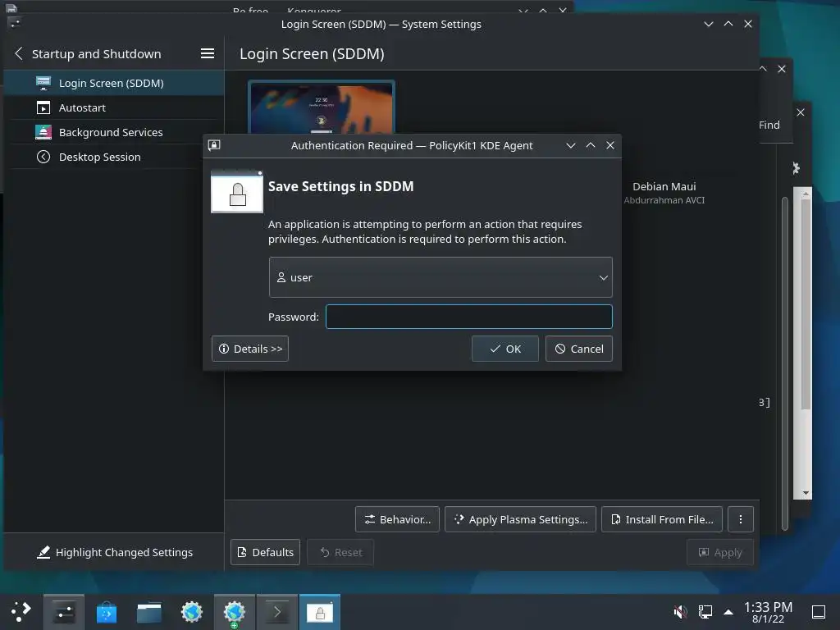
Task: Click the Login Screen monitor icon
Action: (x=43, y=83)
